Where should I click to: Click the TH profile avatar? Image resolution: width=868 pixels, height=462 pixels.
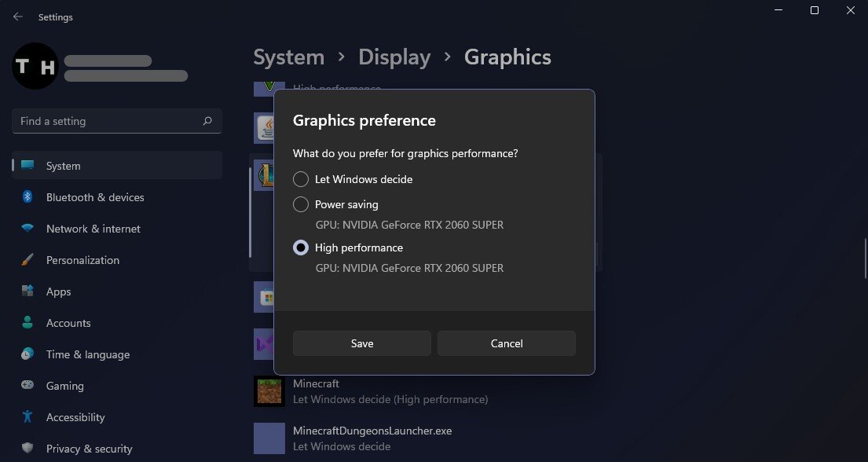click(x=35, y=66)
